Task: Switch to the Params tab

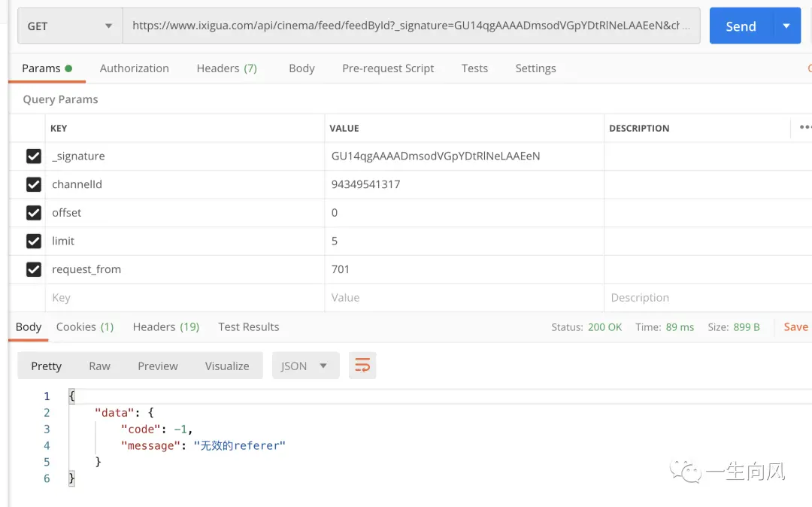Action: 47,68
